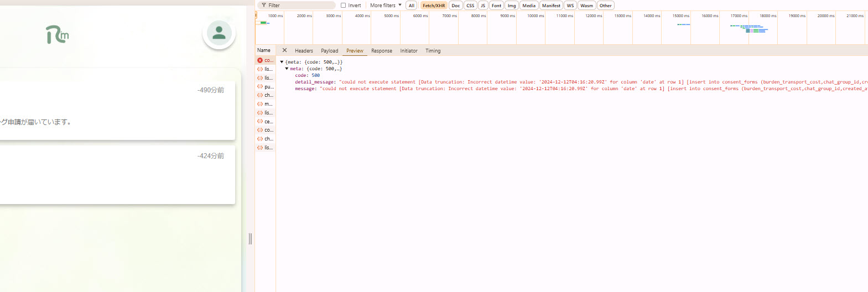Close the request details panel with X
The height and width of the screenshot is (292, 868).
(x=284, y=50)
